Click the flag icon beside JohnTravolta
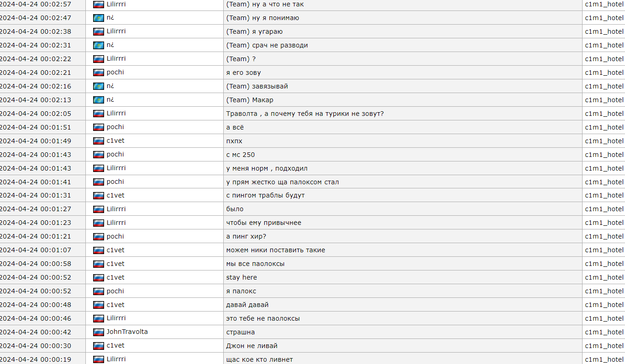This screenshot has width=625, height=364. tap(98, 332)
